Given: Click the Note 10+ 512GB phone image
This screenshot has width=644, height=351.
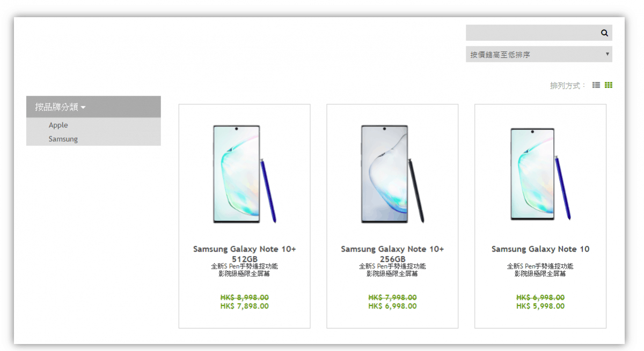Looking at the screenshot, I should 245,174.
